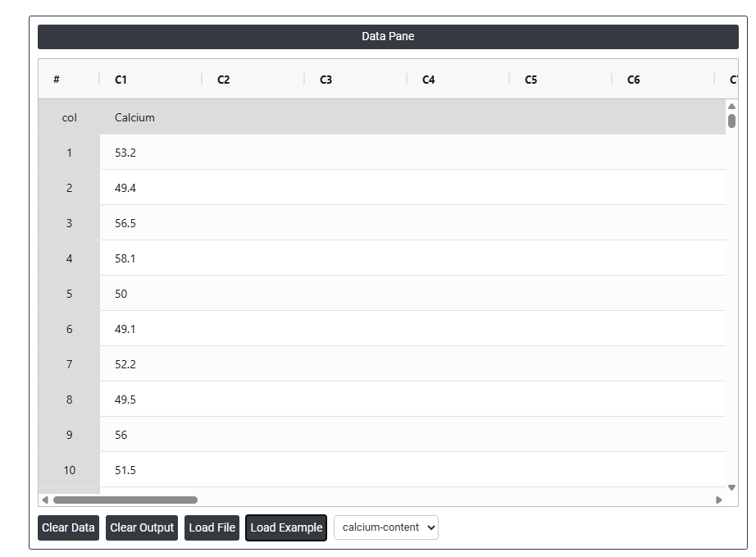Select the C1 column header

point(121,80)
